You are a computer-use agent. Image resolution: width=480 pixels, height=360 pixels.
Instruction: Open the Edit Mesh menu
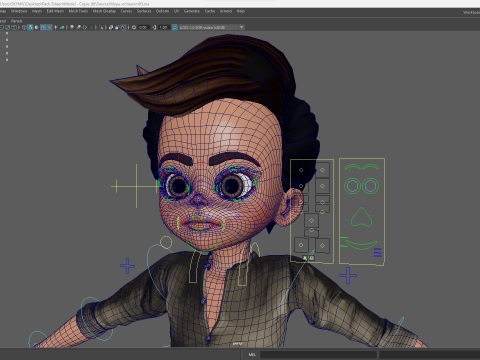(x=55, y=11)
